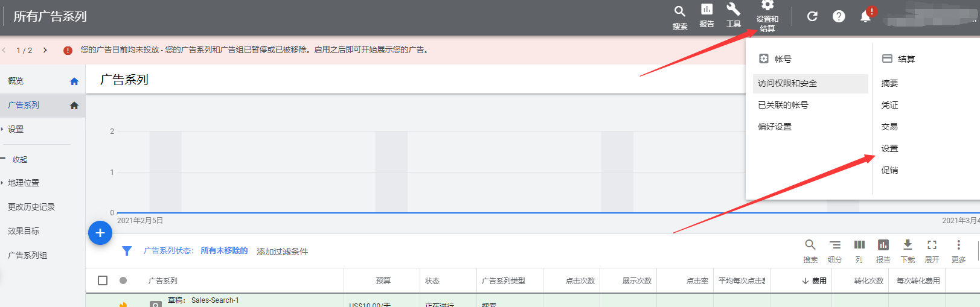Open the notifications bell icon

coord(865,16)
